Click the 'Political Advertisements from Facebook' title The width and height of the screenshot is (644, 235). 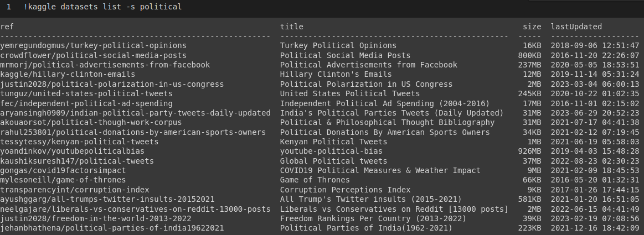click(368, 65)
